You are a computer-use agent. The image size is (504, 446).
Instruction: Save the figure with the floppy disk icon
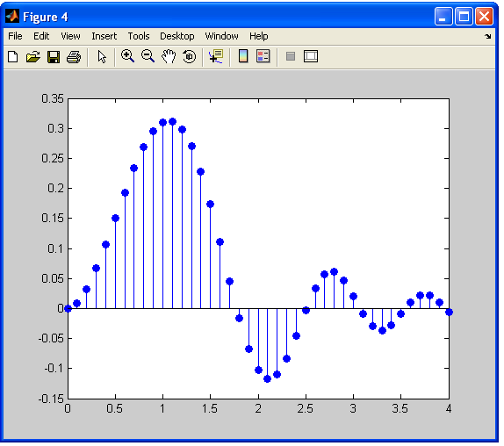point(54,57)
